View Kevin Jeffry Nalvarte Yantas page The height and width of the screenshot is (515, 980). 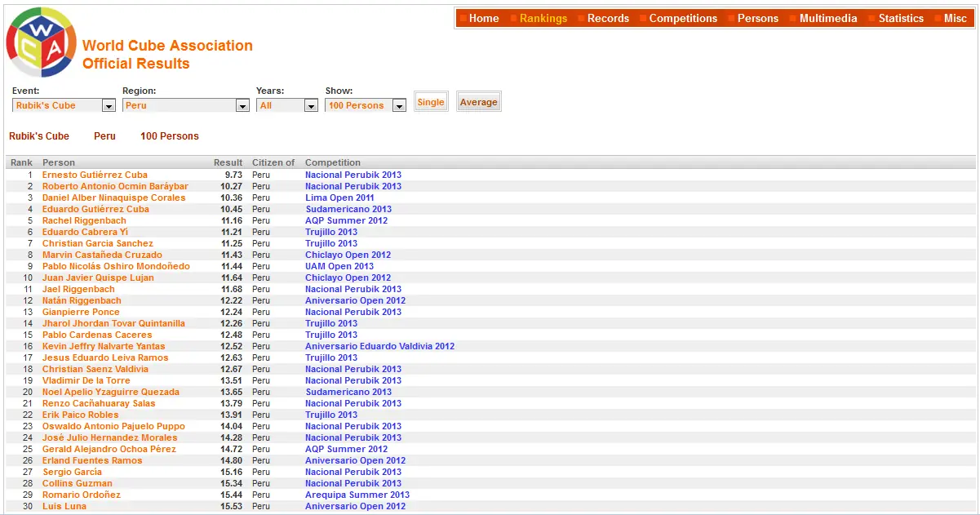(x=104, y=346)
